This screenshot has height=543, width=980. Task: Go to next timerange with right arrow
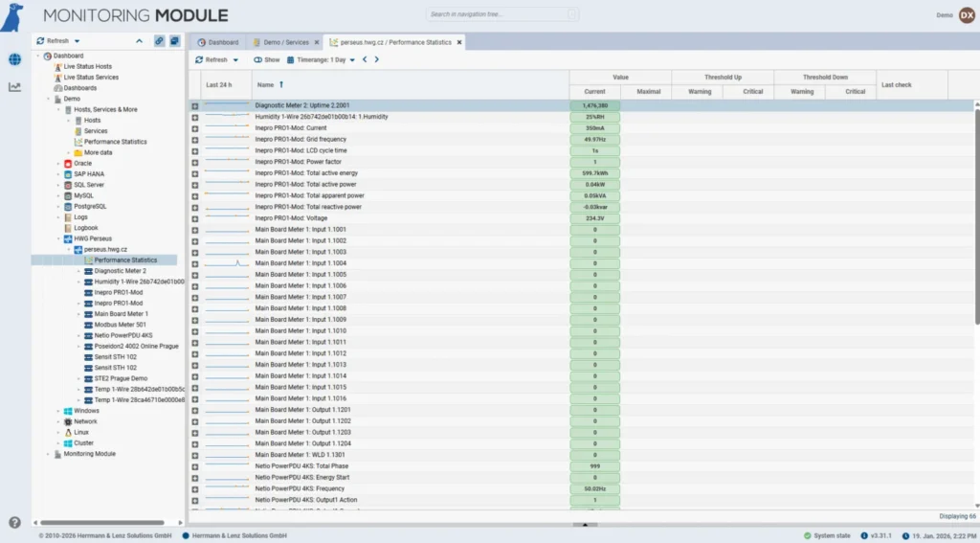coord(376,59)
